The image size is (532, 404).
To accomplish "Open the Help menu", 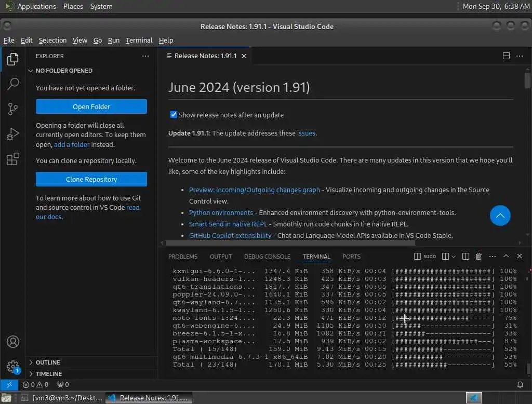I will 166,41.
